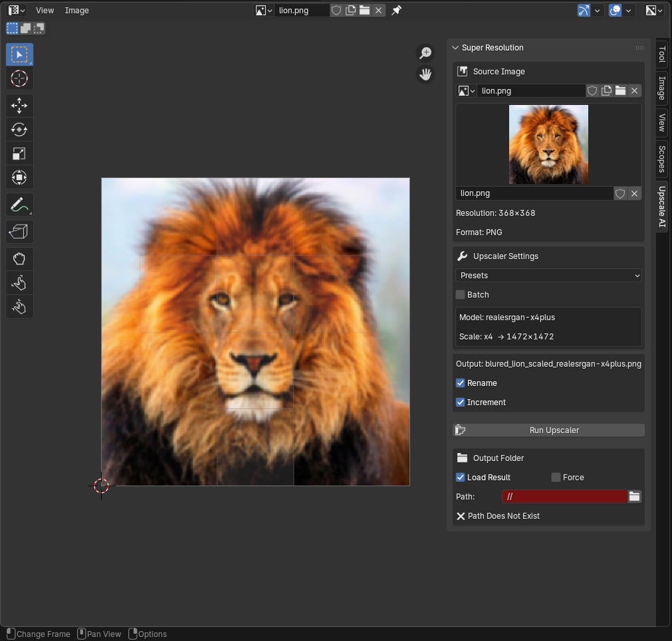Activate the Rotate tool

(19, 130)
